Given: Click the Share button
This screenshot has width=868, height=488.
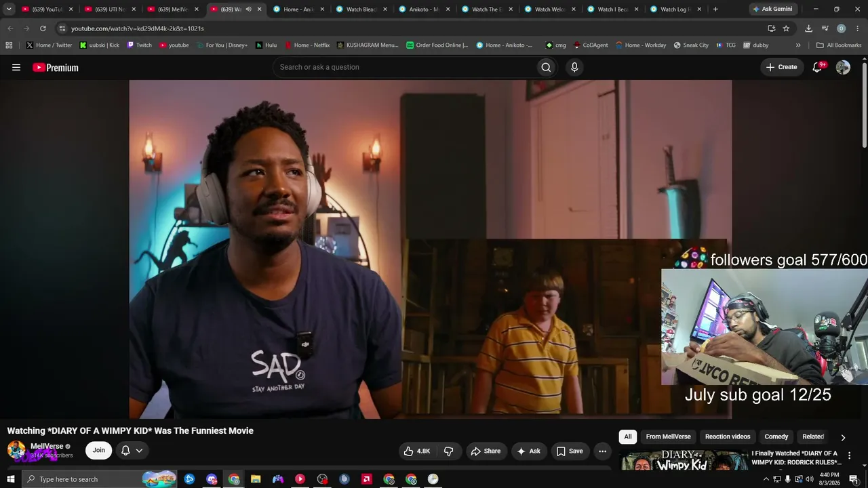Looking at the screenshot, I should click(x=486, y=451).
